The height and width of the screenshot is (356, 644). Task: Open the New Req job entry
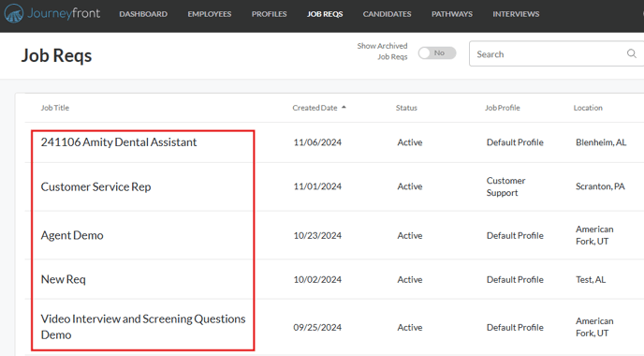64,279
